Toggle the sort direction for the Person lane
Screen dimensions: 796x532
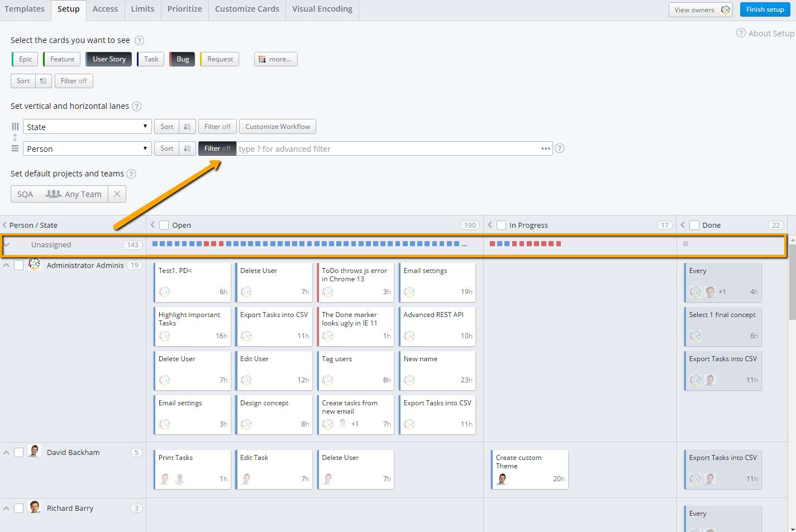tap(187, 148)
